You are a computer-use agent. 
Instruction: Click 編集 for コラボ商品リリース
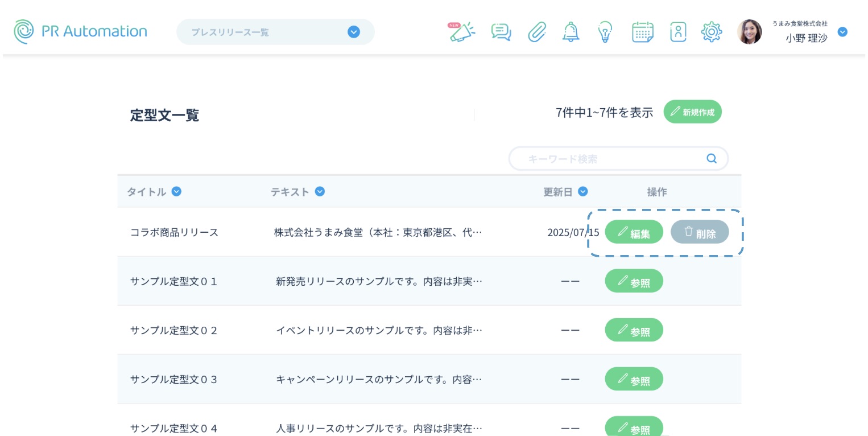coord(634,232)
